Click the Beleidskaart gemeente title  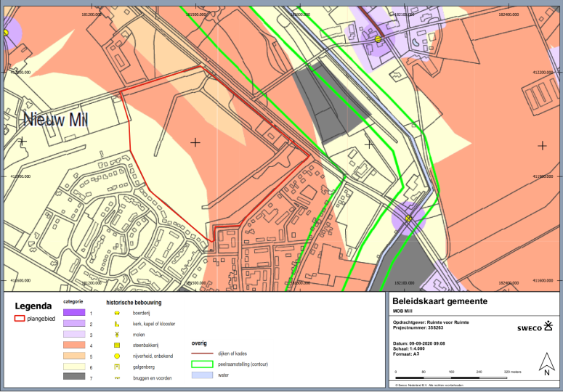coord(440,301)
